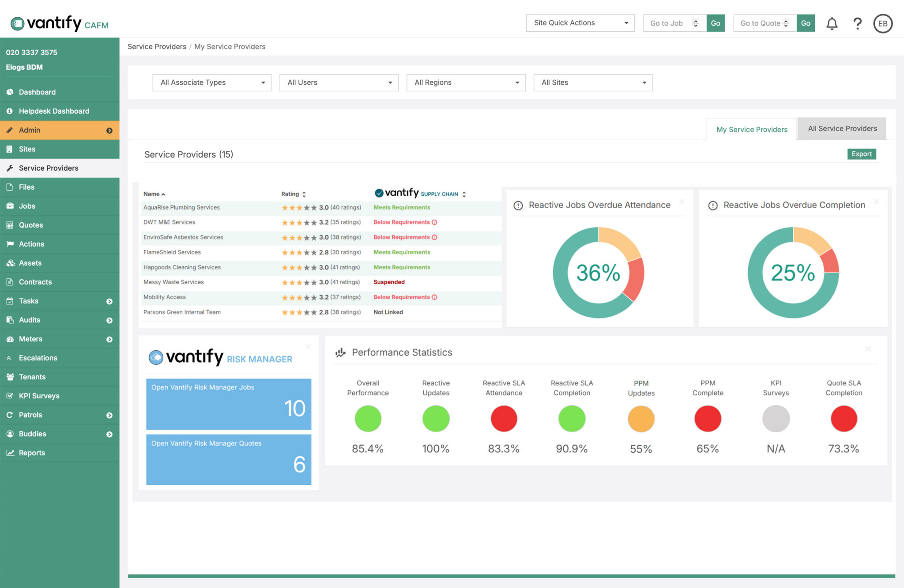This screenshot has width=904, height=588.
Task: Click the Export button
Action: [862, 154]
